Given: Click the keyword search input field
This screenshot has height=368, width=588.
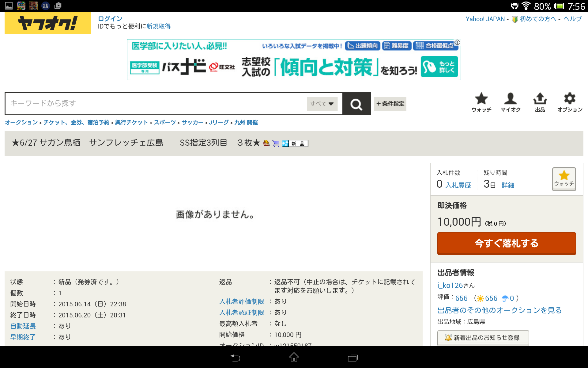Looking at the screenshot, I should (x=156, y=104).
